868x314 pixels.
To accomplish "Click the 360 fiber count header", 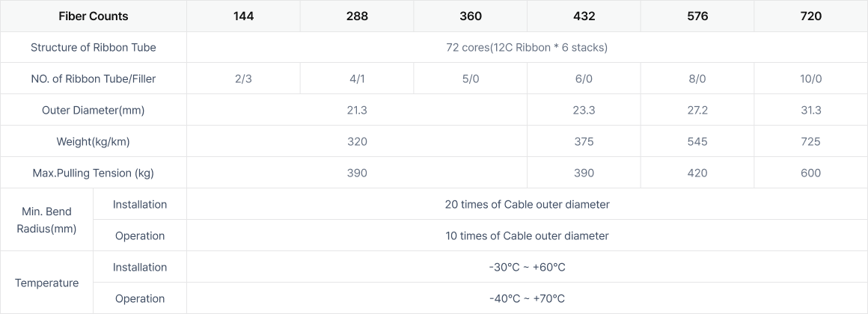I will click(x=471, y=16).
